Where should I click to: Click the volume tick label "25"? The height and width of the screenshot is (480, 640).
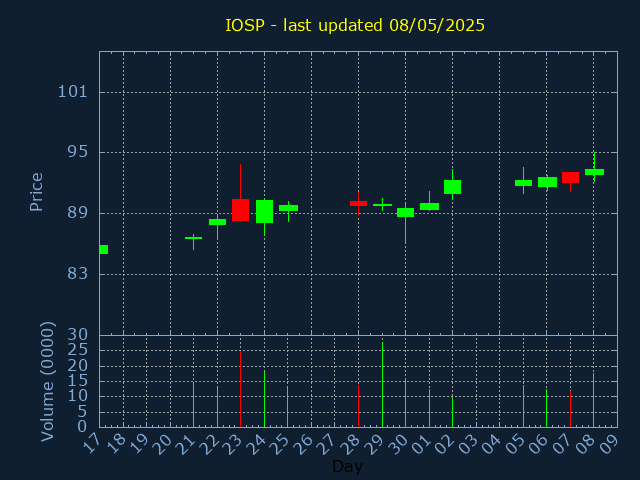(78, 350)
